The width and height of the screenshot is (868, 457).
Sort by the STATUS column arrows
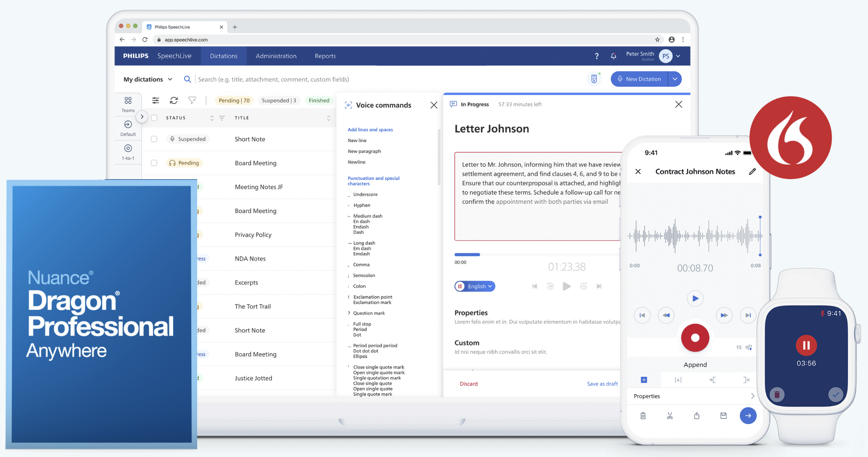tap(212, 118)
